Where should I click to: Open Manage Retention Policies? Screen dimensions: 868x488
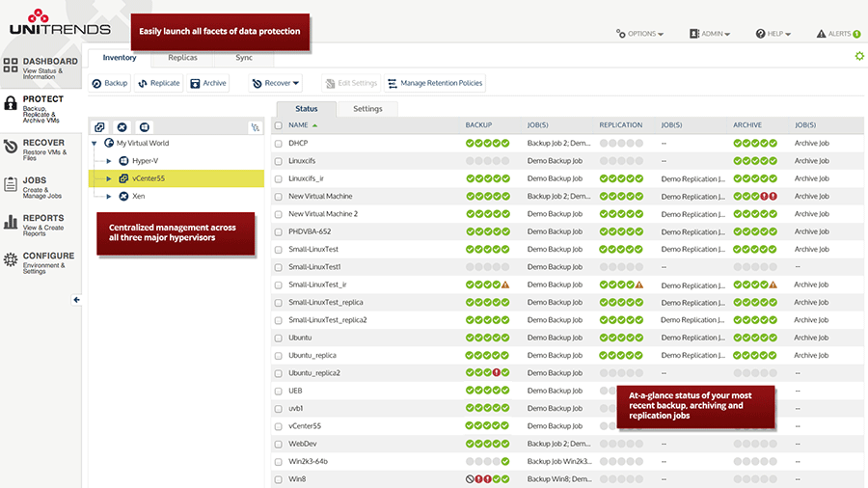[x=435, y=83]
